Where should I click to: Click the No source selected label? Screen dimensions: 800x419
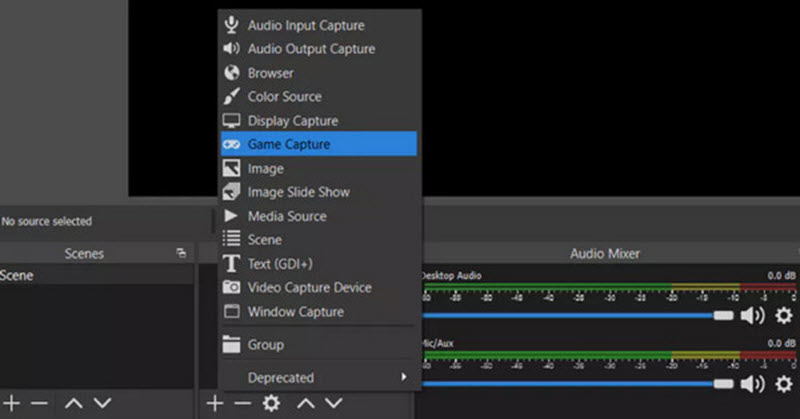click(46, 221)
